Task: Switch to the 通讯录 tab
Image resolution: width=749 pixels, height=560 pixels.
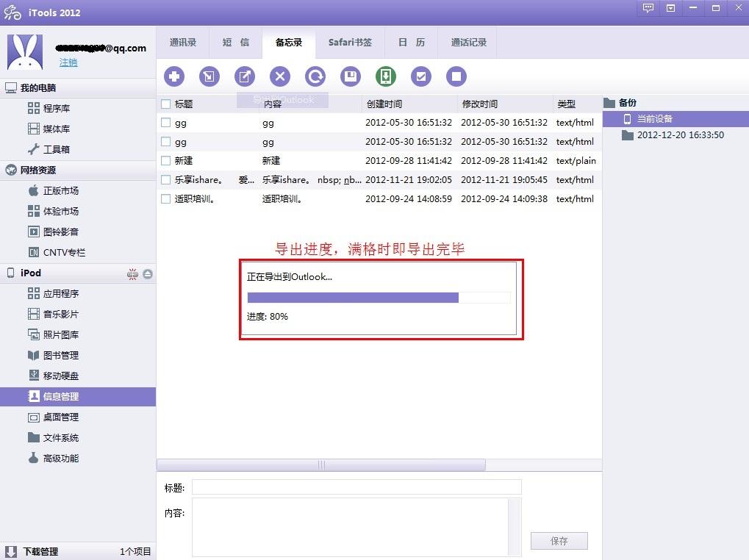Action: coord(183,43)
